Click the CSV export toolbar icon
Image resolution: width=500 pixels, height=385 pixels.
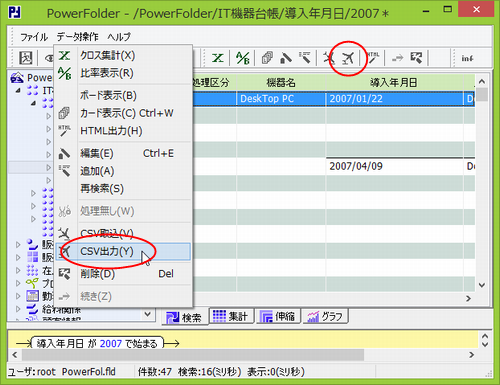pyautogui.click(x=348, y=58)
